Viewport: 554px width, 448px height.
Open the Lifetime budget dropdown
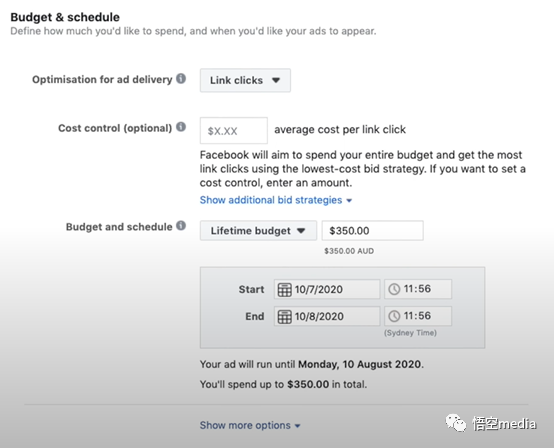258,231
